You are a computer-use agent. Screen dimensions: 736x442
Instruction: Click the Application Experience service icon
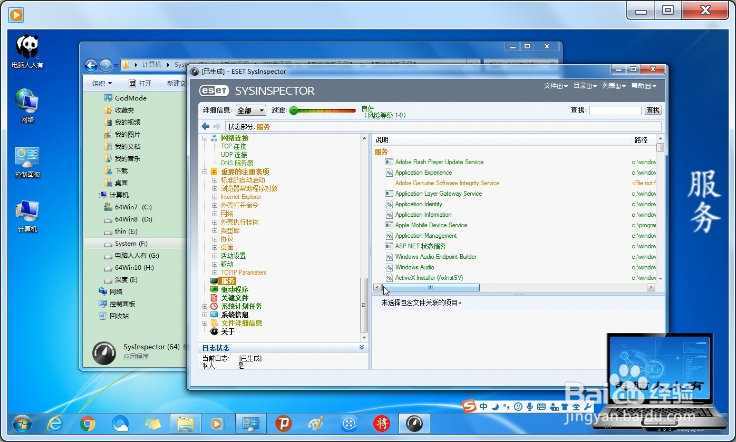(389, 173)
